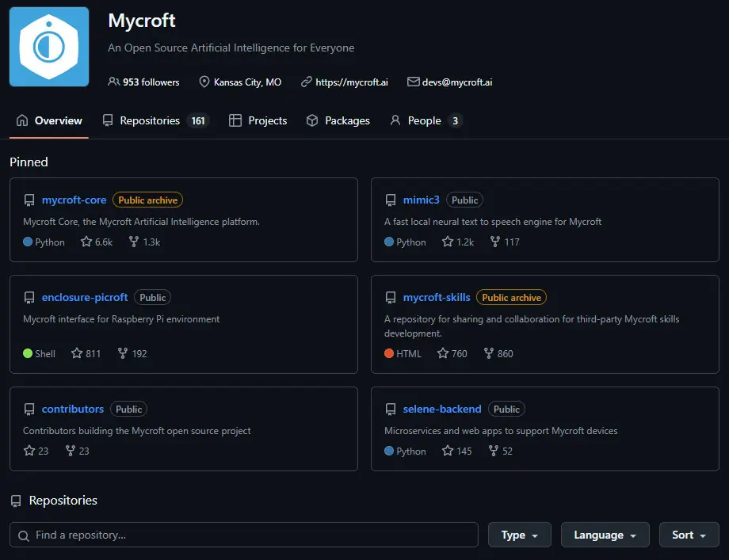Image resolution: width=729 pixels, height=560 pixels.
Task: Click the devs@mycroft.ai email link
Action: pos(457,82)
